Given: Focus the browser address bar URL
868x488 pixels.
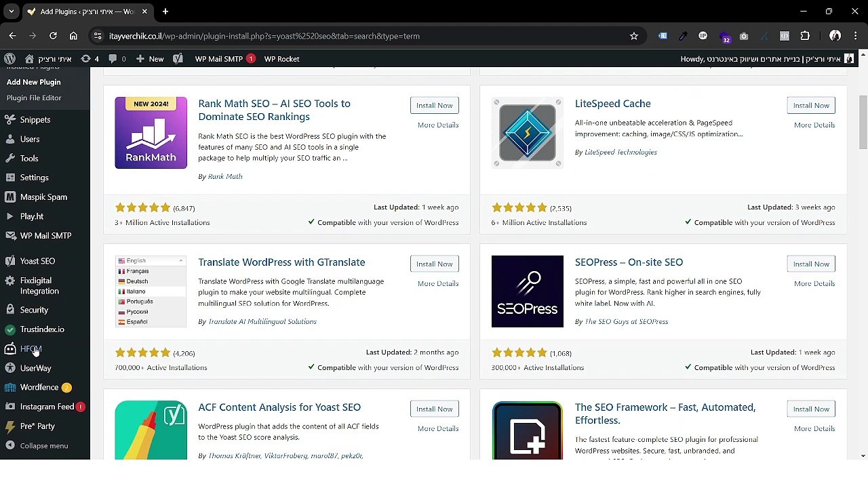Looking at the screenshot, I should point(264,36).
